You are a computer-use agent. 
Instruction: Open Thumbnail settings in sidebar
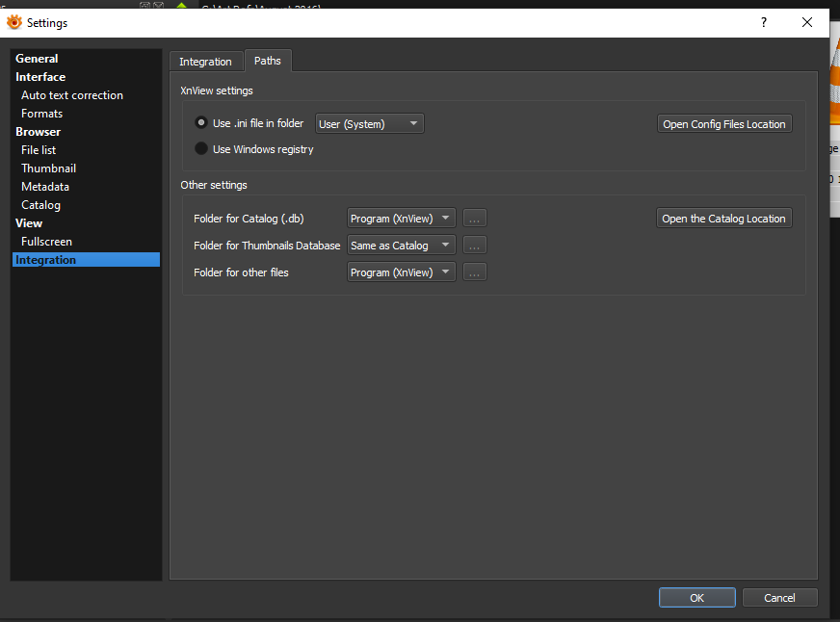[48, 168]
